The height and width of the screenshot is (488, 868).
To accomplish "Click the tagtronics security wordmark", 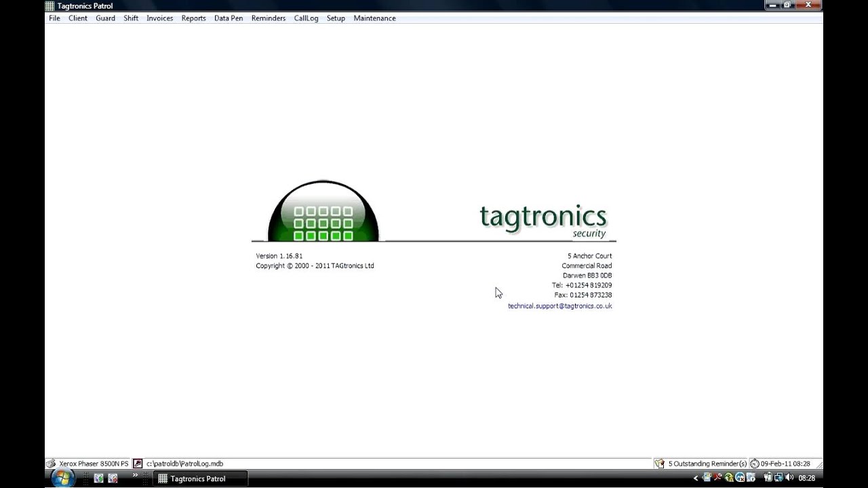I will pos(543,220).
